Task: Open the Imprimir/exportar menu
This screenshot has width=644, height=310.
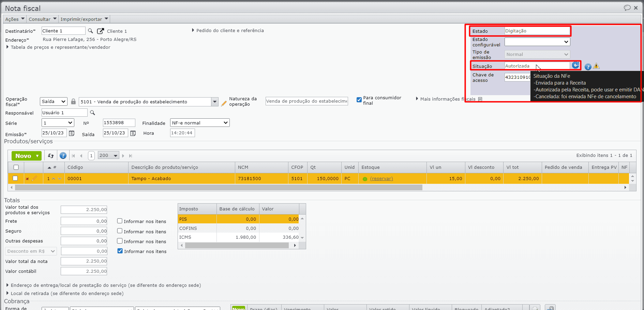Action: (84, 19)
